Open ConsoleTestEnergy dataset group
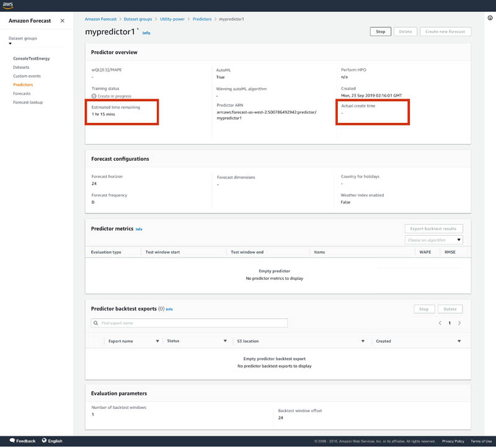The width and height of the screenshot is (496, 448). click(32, 58)
